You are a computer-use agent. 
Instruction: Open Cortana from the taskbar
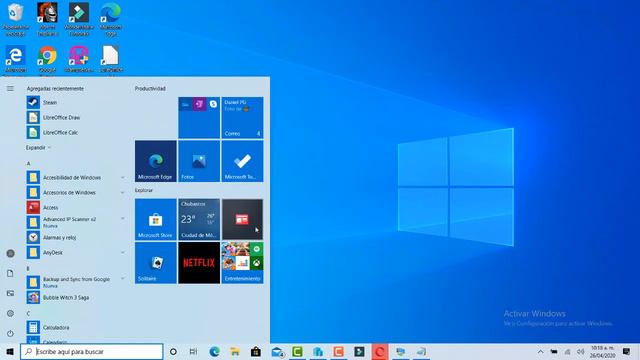(173, 351)
